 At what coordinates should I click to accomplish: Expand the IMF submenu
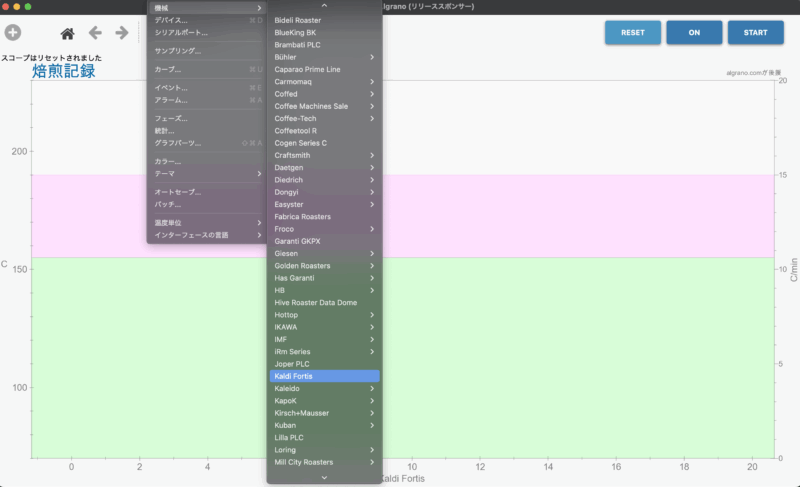324,339
